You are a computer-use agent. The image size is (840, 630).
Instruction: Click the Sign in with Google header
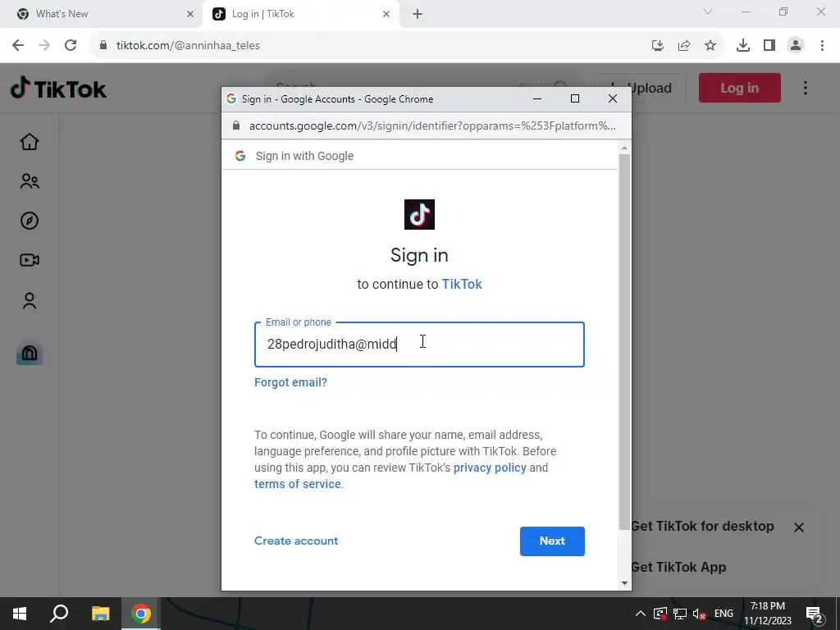click(x=305, y=156)
